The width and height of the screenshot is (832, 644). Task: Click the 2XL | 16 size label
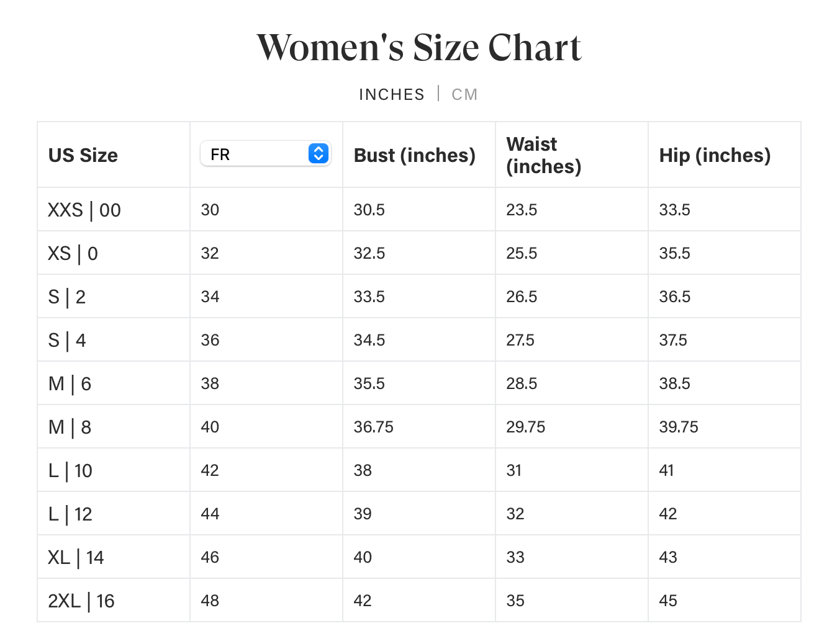pyautogui.click(x=81, y=601)
